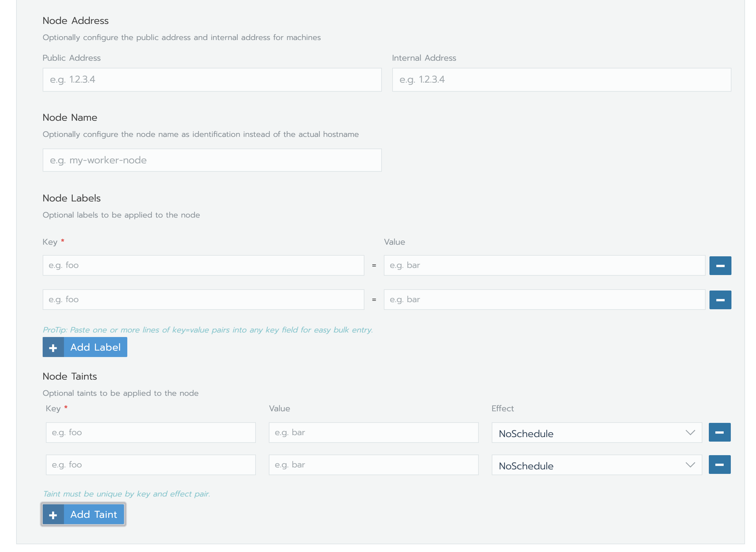Remove the second Node Label row
The width and height of the screenshot is (756, 552).
tap(720, 300)
